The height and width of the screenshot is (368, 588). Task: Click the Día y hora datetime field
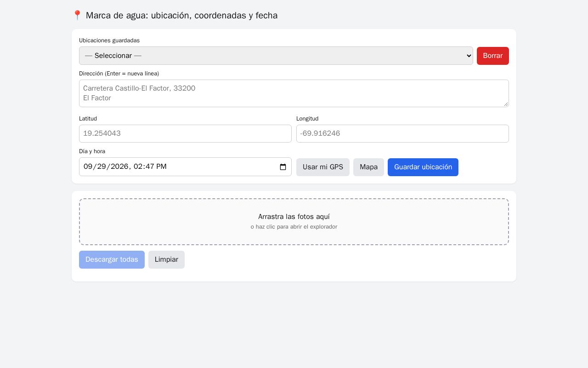[x=185, y=167]
